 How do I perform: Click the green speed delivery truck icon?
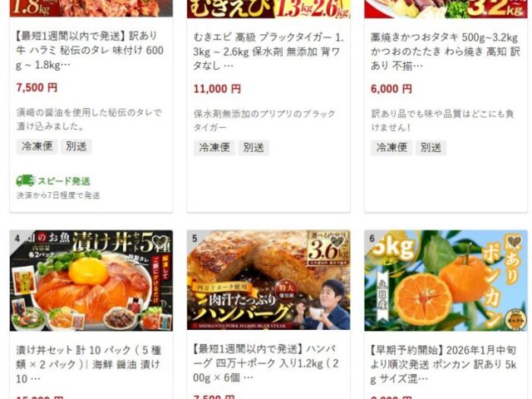pyautogui.click(x=25, y=180)
